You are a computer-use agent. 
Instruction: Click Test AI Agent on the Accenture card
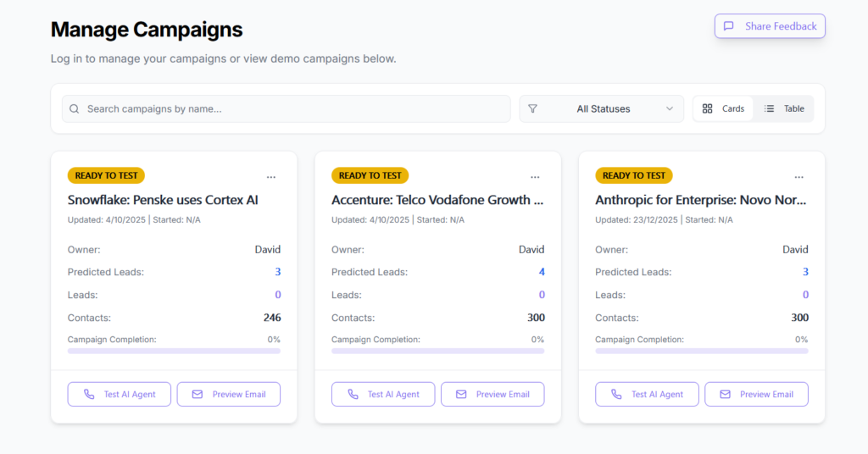[x=383, y=395]
